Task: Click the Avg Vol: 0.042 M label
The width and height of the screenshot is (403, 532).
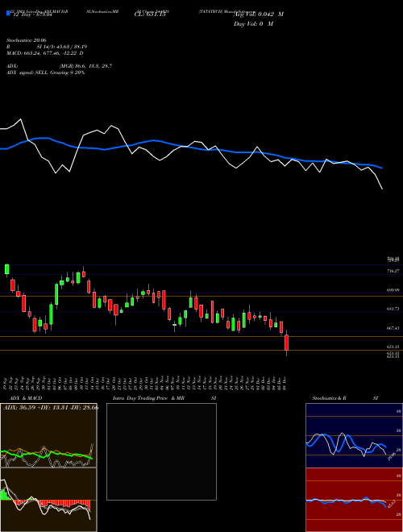Action: pos(259,15)
